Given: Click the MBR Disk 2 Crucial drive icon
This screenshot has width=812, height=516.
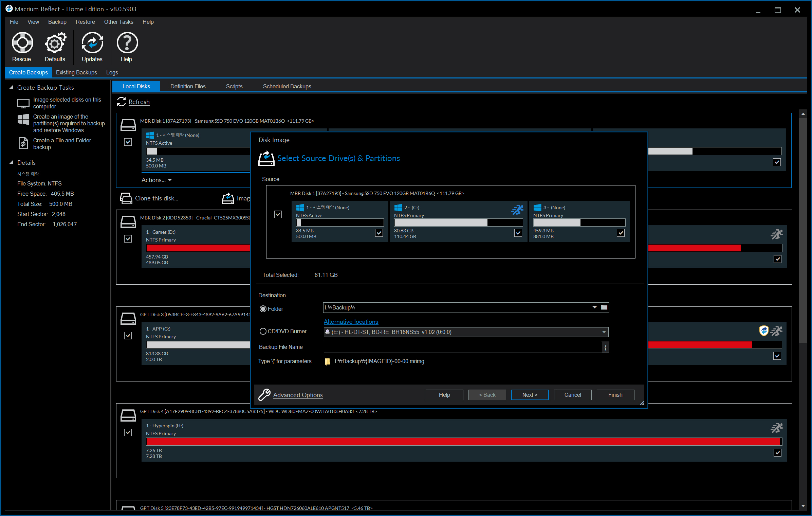Looking at the screenshot, I should 128,221.
